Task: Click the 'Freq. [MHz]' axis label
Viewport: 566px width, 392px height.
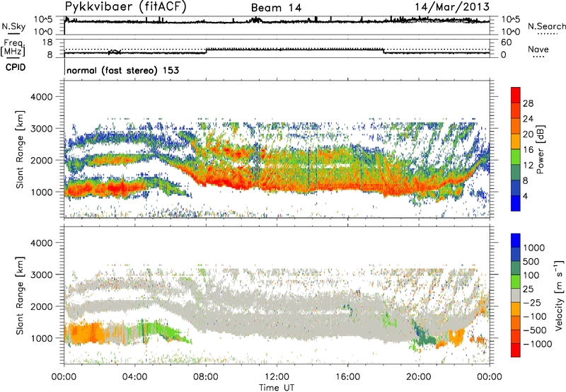Action: pos(13,47)
